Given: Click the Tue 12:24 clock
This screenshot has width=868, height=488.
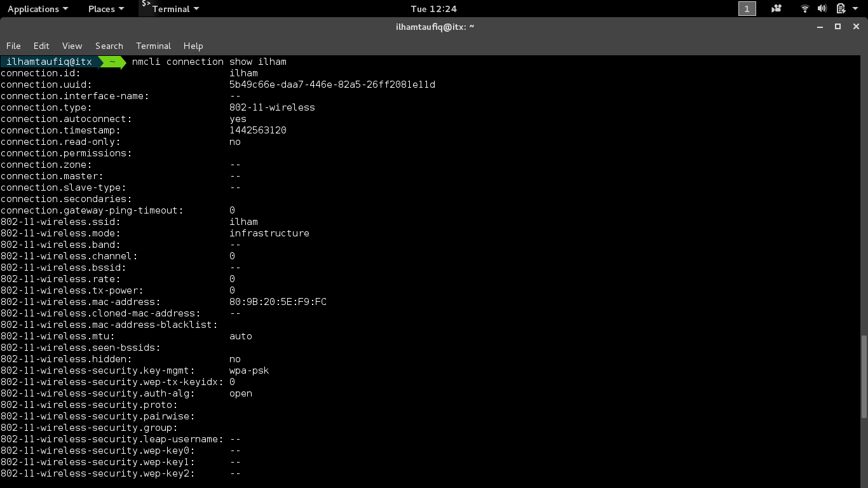Looking at the screenshot, I should pos(434,9).
